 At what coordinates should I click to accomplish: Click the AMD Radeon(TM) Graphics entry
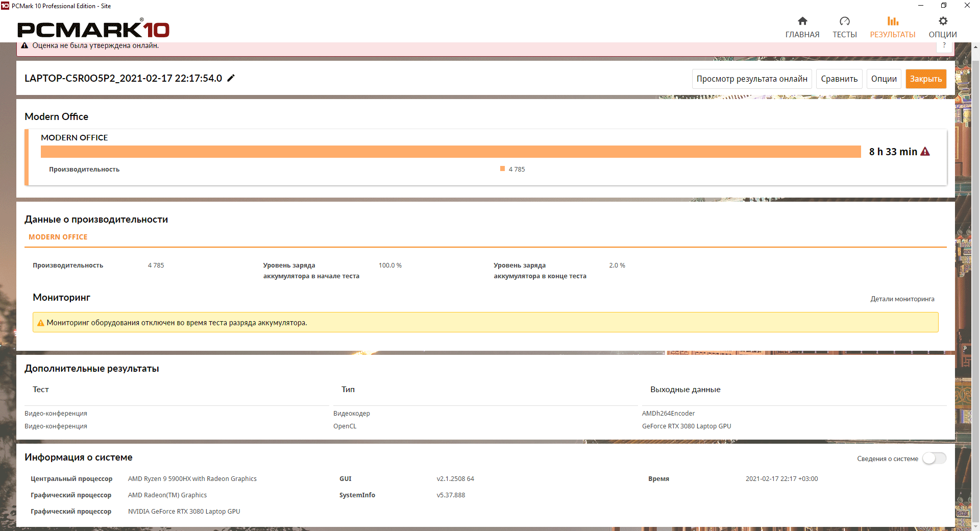(167, 495)
